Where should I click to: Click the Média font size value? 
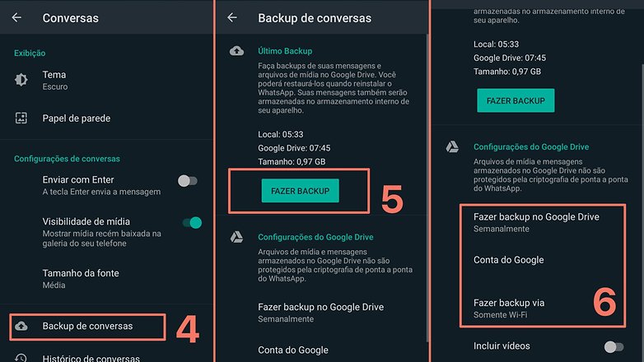(54, 285)
